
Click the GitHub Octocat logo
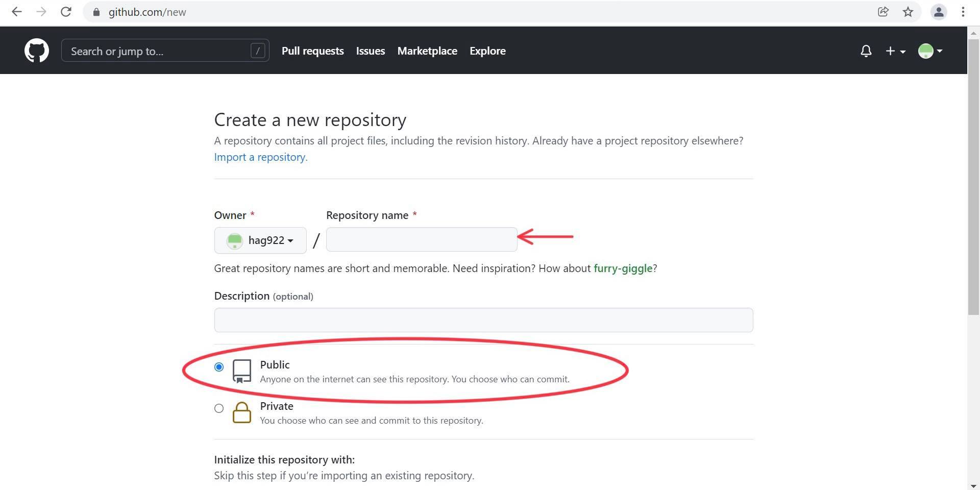pos(37,51)
